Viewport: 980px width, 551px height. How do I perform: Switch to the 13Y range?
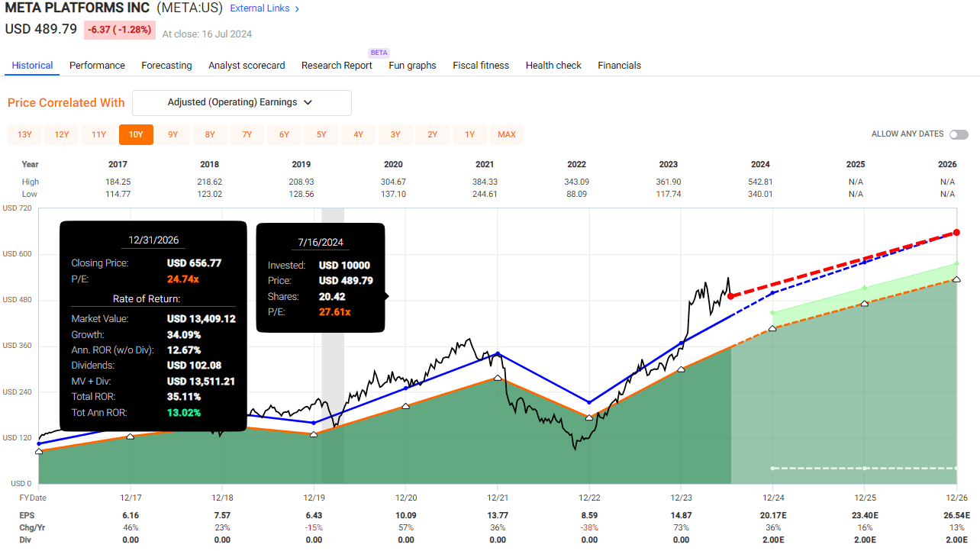24,134
